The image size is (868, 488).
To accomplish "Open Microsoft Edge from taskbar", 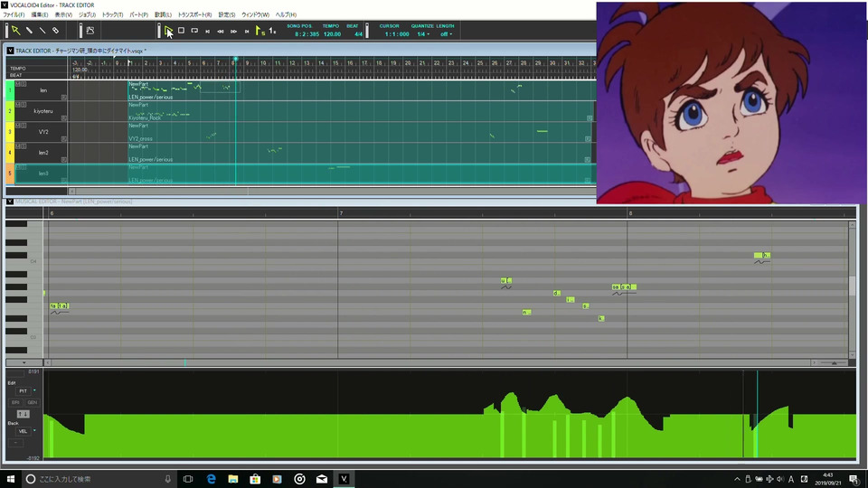I will [211, 479].
